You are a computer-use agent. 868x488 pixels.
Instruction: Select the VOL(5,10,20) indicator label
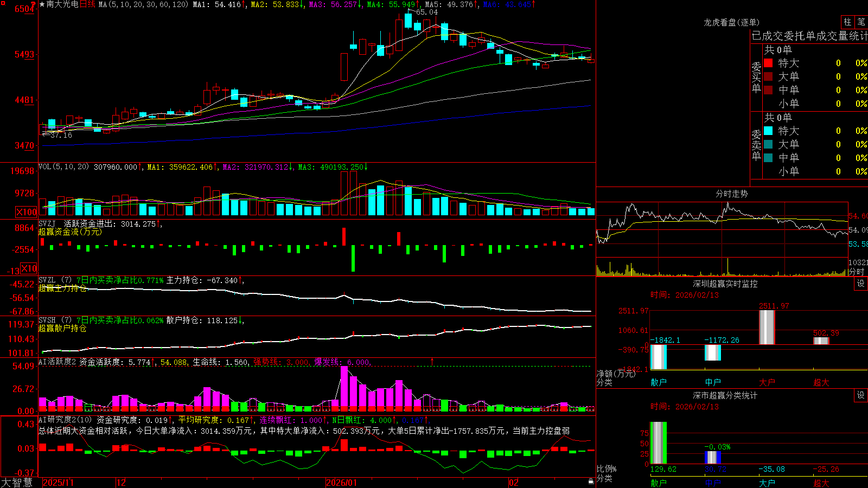tap(63, 167)
